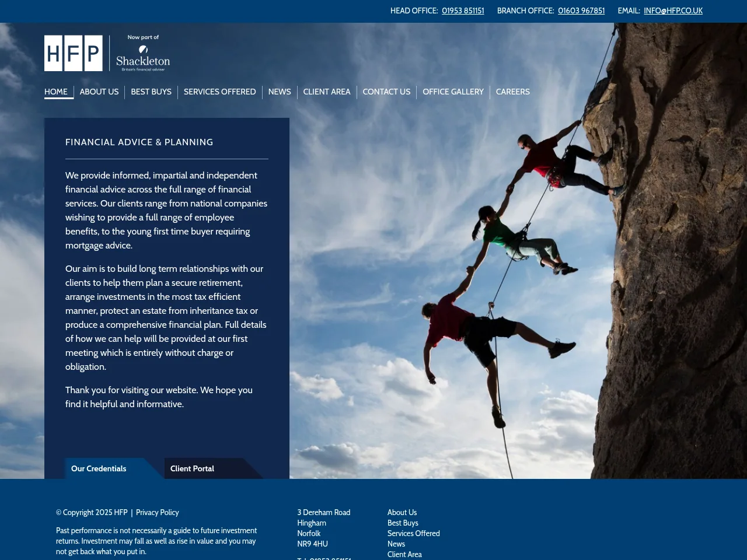Visit the NEWS section
Image resolution: width=747 pixels, height=560 pixels.
280,92
